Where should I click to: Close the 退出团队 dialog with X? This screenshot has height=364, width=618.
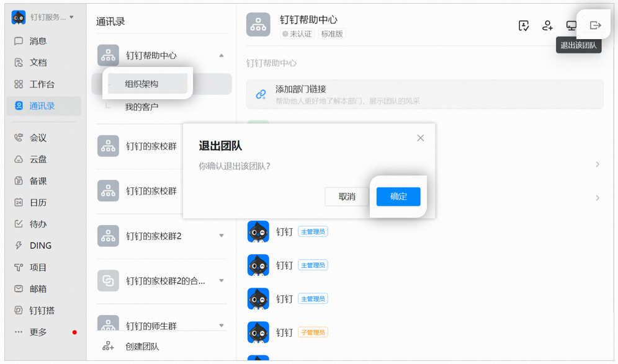pos(421,138)
